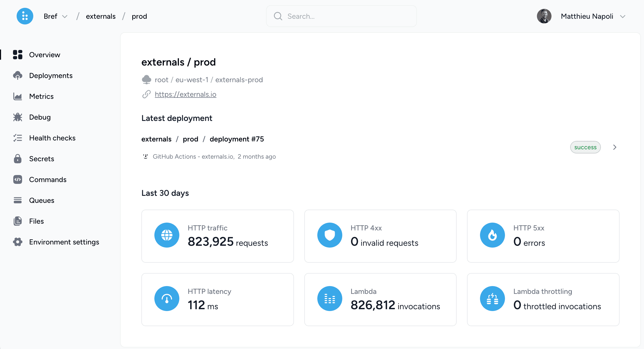Click the Commands code icon
The height and width of the screenshot is (349, 644).
tap(18, 179)
